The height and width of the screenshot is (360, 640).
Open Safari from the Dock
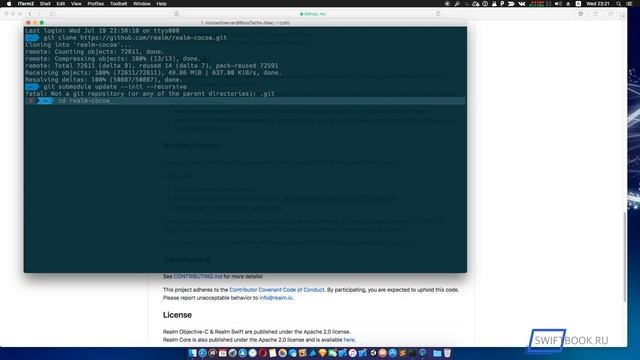pyautogui.click(x=202, y=353)
